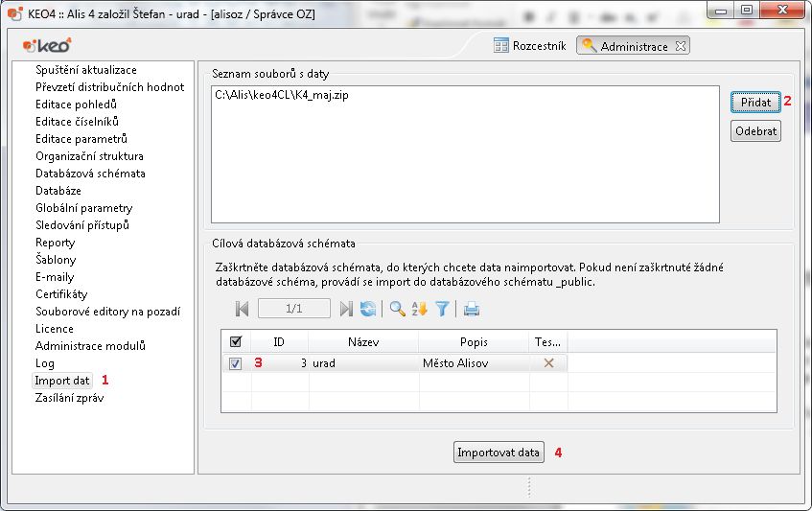Close the Administrace tab with X
The width and height of the screenshot is (812, 511).
click(x=680, y=46)
